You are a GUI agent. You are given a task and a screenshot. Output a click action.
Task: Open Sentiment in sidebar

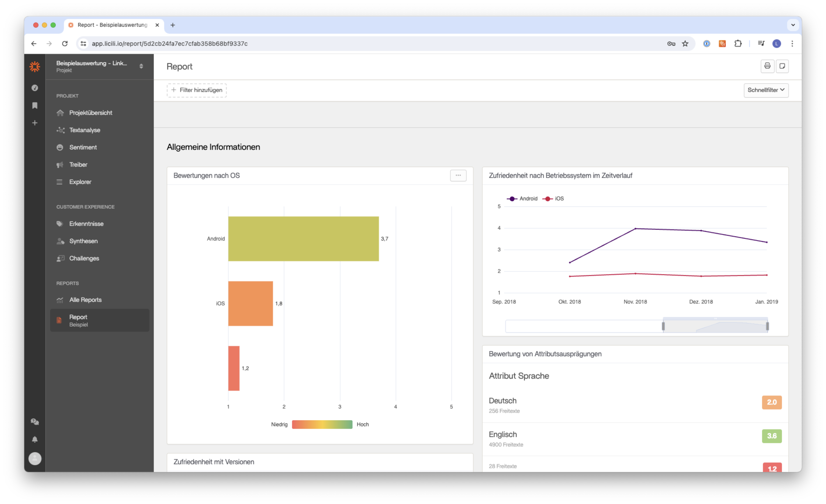83,147
